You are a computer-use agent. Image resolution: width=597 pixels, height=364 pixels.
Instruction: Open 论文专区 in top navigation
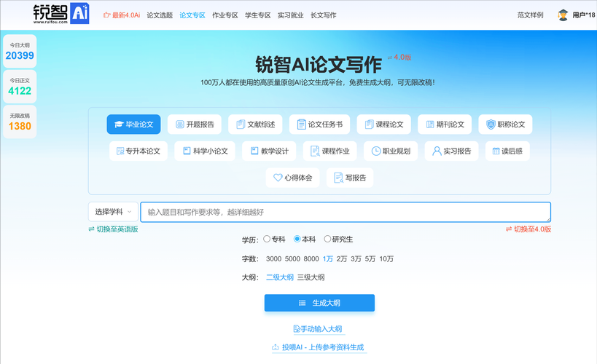pos(192,15)
